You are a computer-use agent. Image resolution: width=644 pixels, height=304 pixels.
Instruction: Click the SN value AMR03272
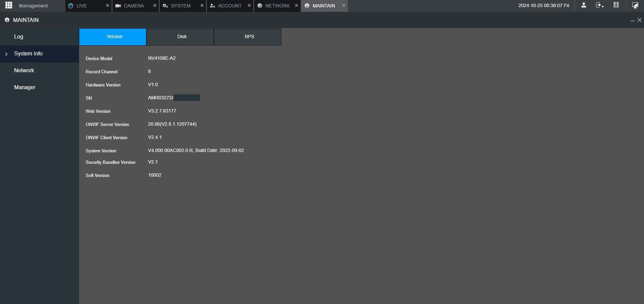(x=161, y=98)
